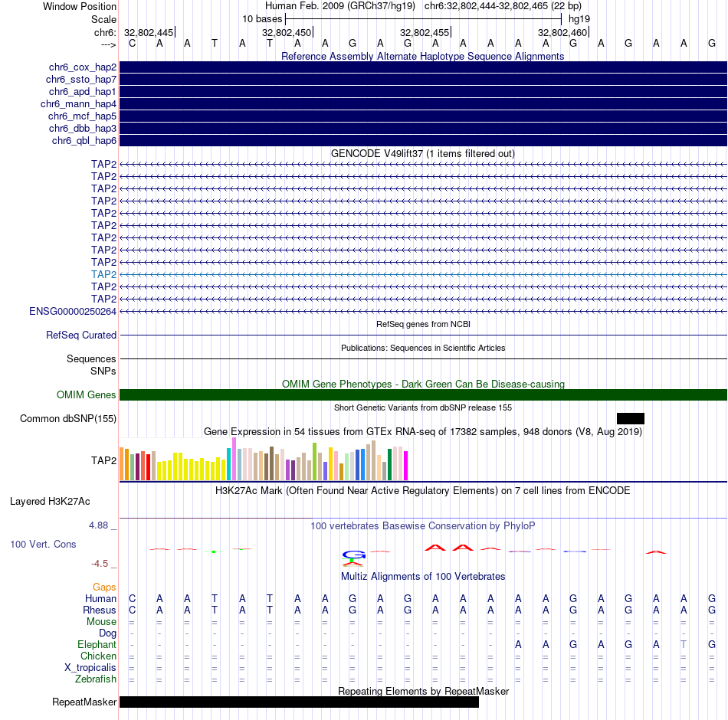Click the chr6_mcf_hap5 label
This screenshot has width=728, height=720.
tap(82, 116)
